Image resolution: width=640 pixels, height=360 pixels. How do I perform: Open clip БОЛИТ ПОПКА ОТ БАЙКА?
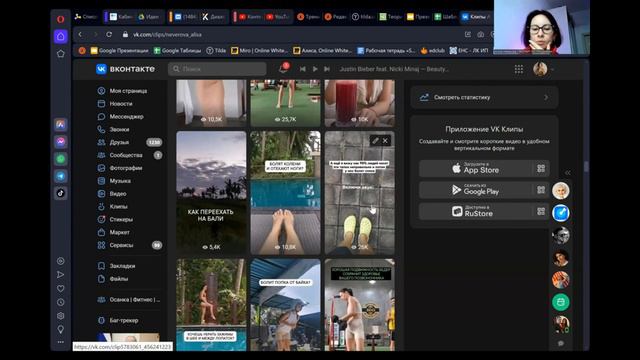pyautogui.click(x=285, y=304)
